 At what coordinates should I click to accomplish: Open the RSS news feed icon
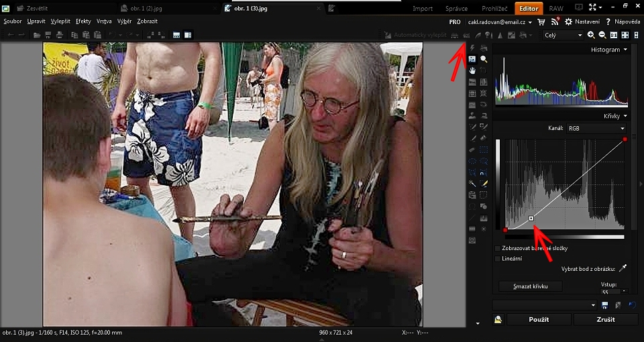(x=555, y=21)
